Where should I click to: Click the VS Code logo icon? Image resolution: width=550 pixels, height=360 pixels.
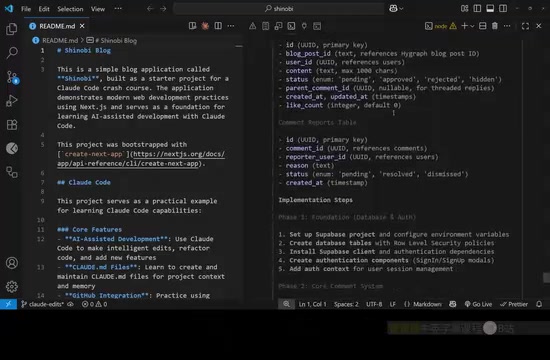click(9, 8)
